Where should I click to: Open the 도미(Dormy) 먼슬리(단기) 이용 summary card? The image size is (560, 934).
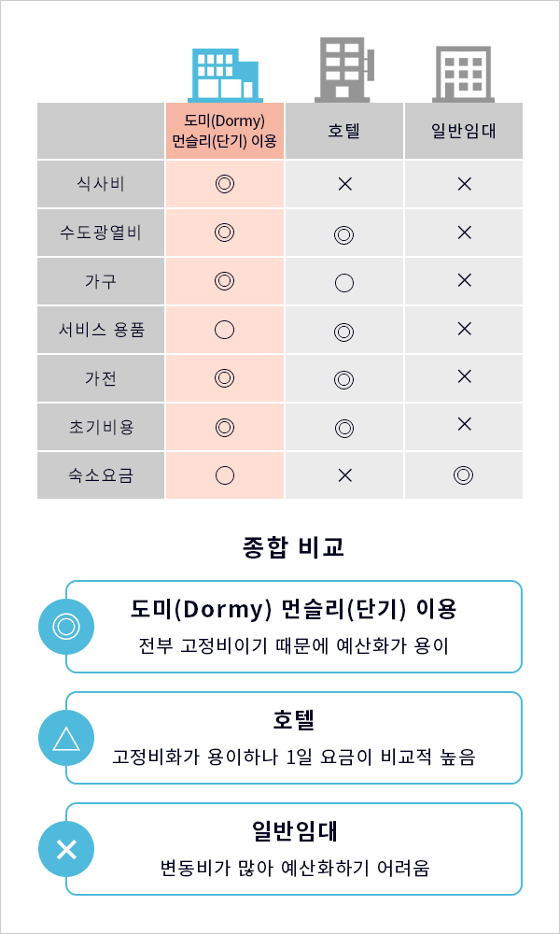(x=294, y=627)
